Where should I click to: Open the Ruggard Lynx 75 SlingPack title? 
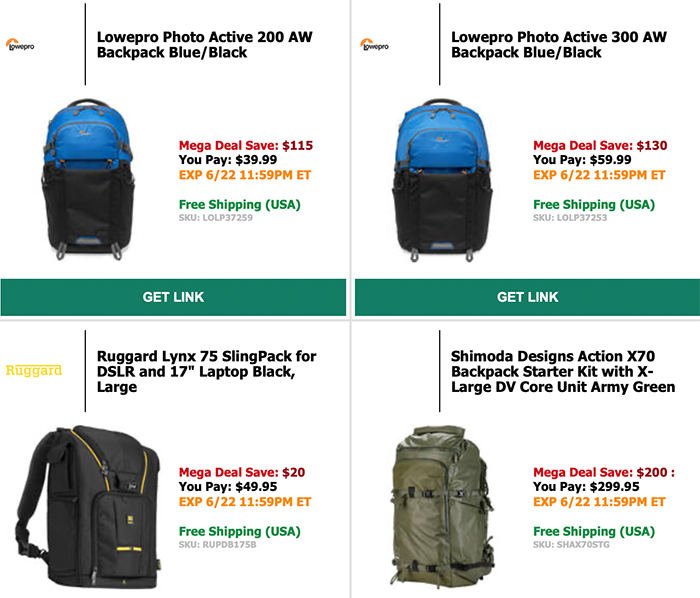tap(206, 371)
